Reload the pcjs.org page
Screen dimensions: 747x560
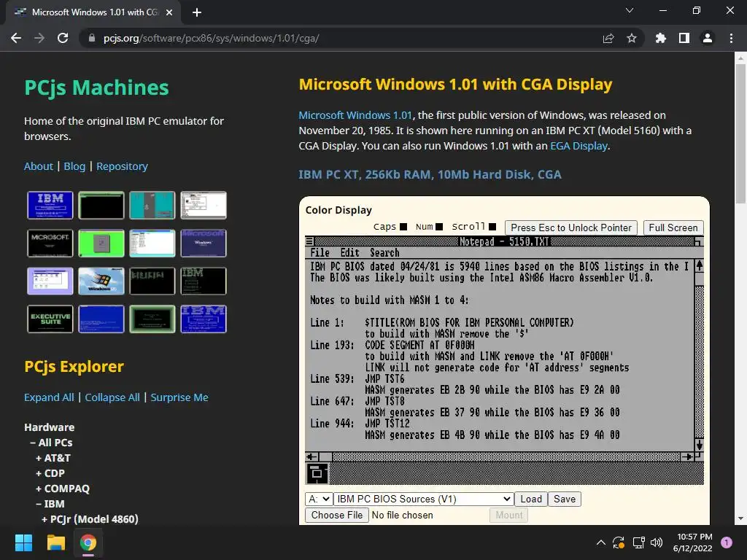(63, 38)
